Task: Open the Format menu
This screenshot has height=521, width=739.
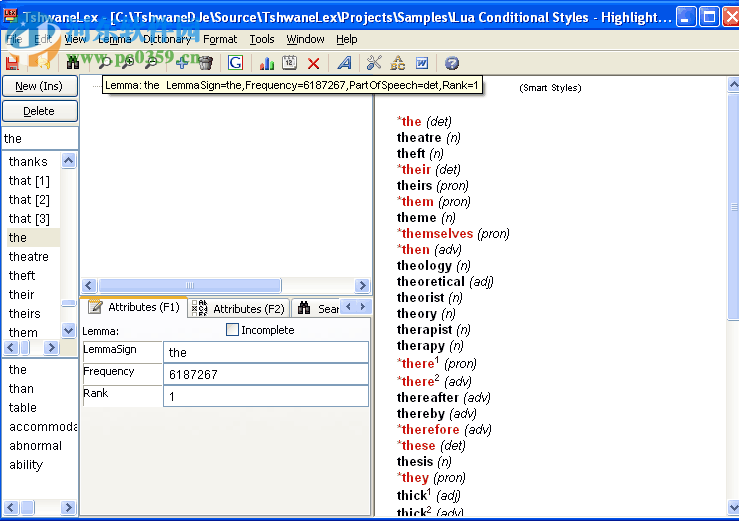Action: coord(220,39)
